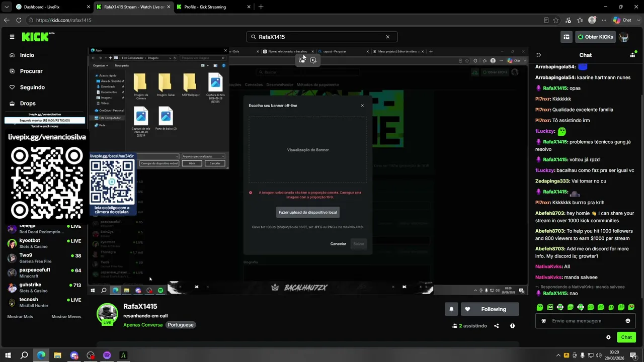644x362 pixels.
Task: Open the Windows Start menu
Action: click(x=8, y=355)
